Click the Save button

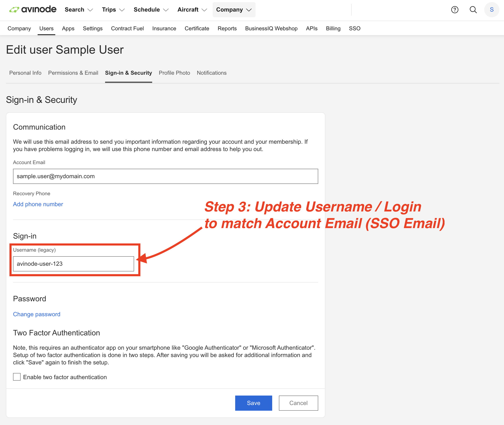[x=253, y=403]
